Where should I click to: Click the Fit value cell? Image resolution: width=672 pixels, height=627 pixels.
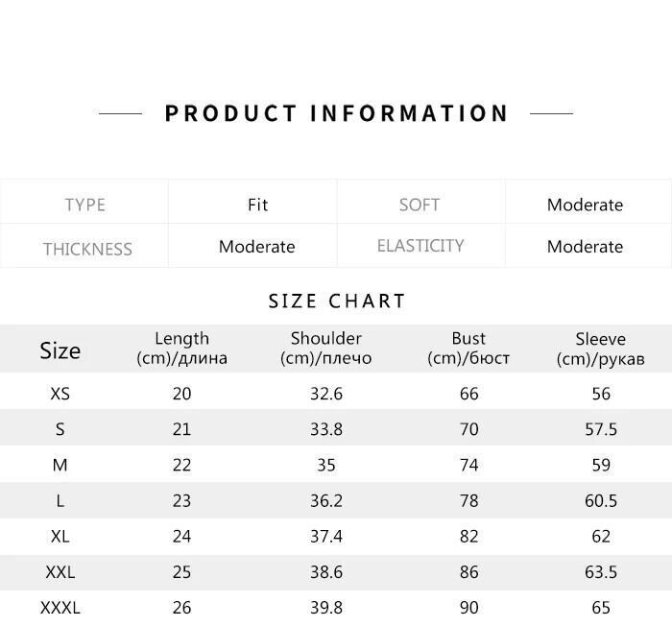(257, 205)
